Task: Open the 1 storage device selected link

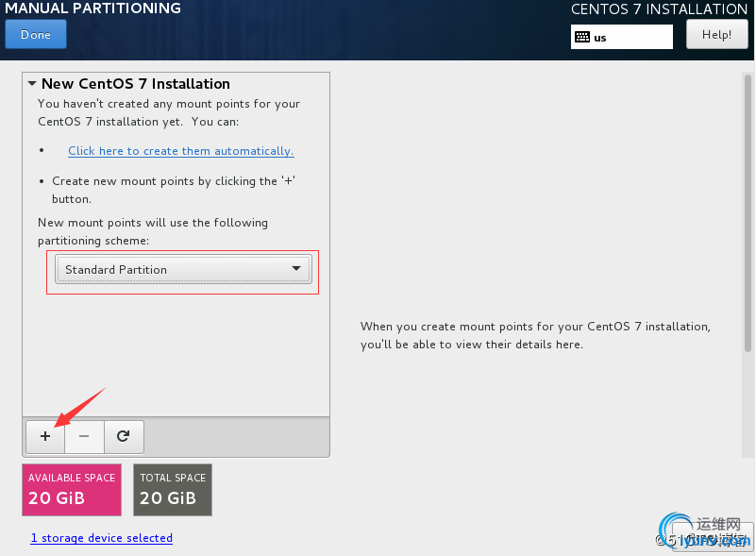Action: point(102,538)
